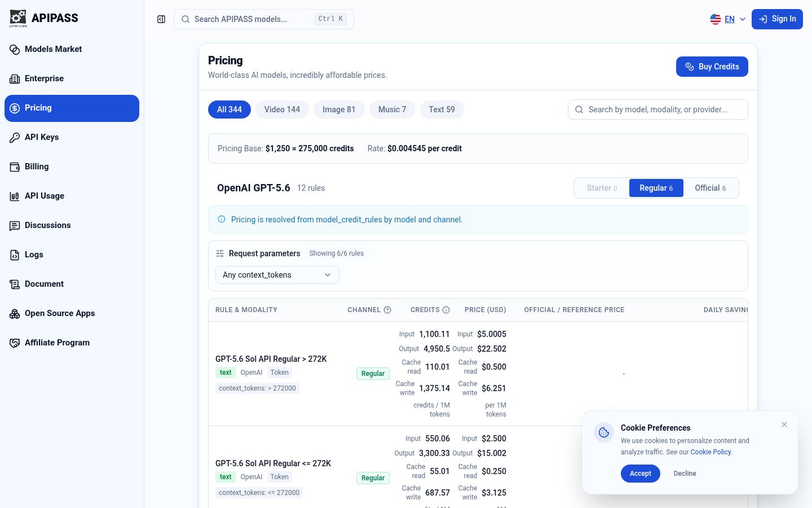Viewport: 812px width, 508px height.
Task: Click the context_tokens: <= 272000 tag
Action: coord(259,493)
